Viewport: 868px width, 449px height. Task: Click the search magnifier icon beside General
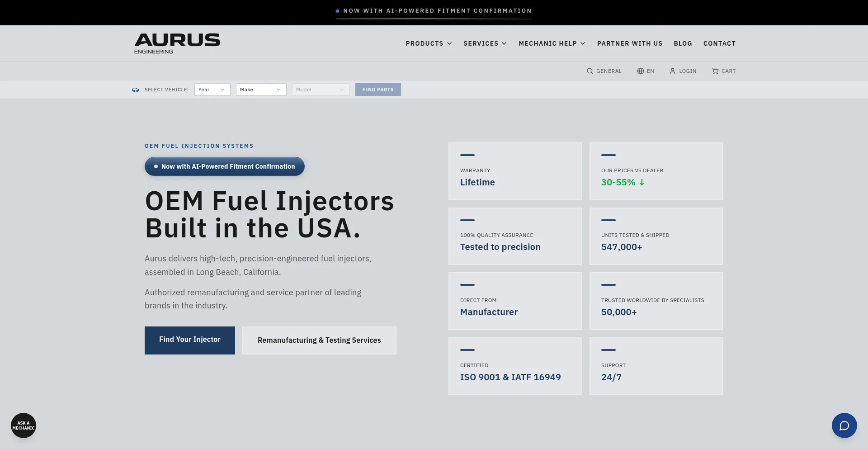tap(590, 71)
